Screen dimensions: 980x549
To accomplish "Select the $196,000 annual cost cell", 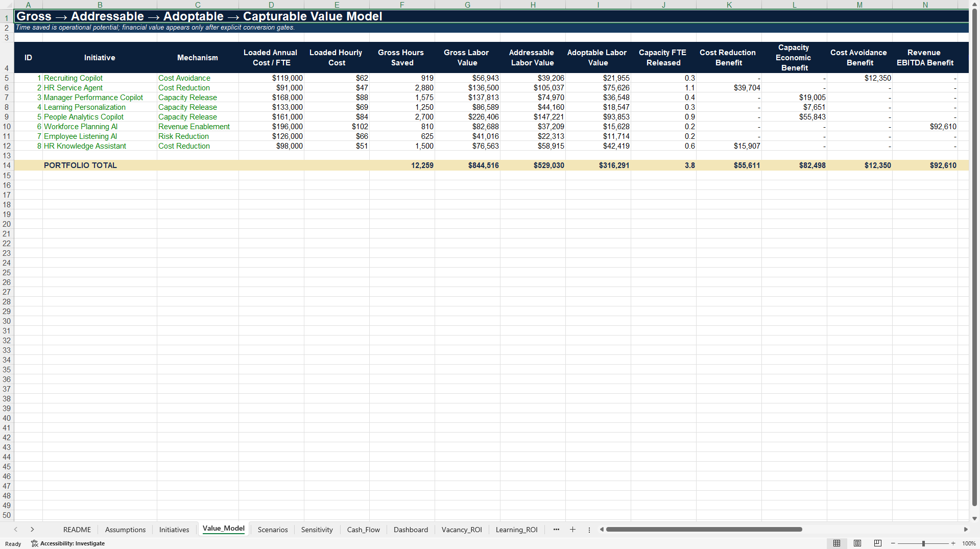I will [x=271, y=127].
